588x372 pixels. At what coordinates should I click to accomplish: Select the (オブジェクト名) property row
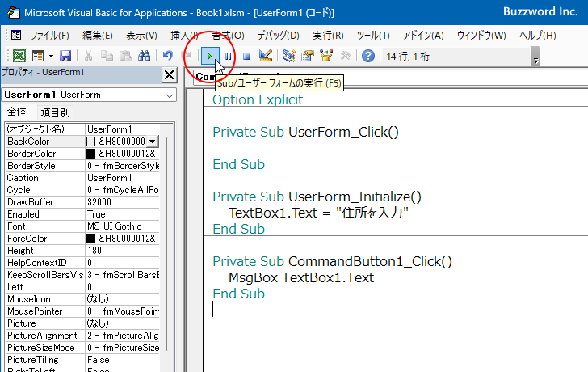82,129
